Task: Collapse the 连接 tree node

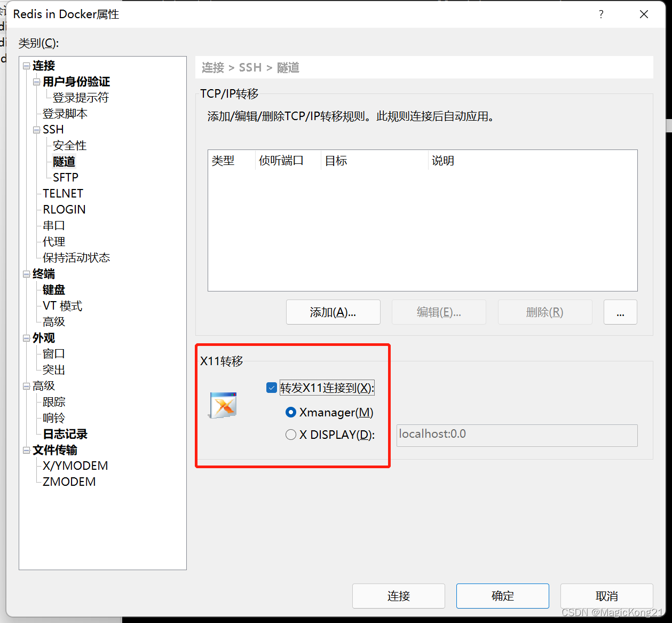Action: coord(26,66)
